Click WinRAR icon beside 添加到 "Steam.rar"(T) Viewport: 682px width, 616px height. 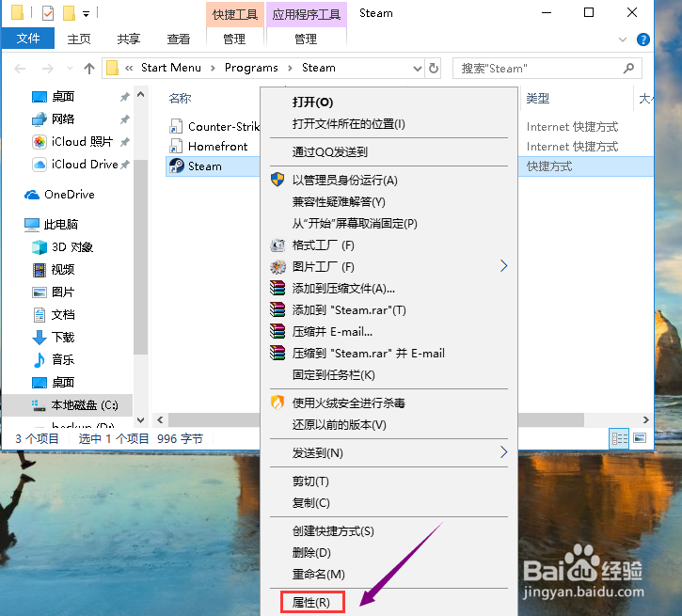pos(278,310)
